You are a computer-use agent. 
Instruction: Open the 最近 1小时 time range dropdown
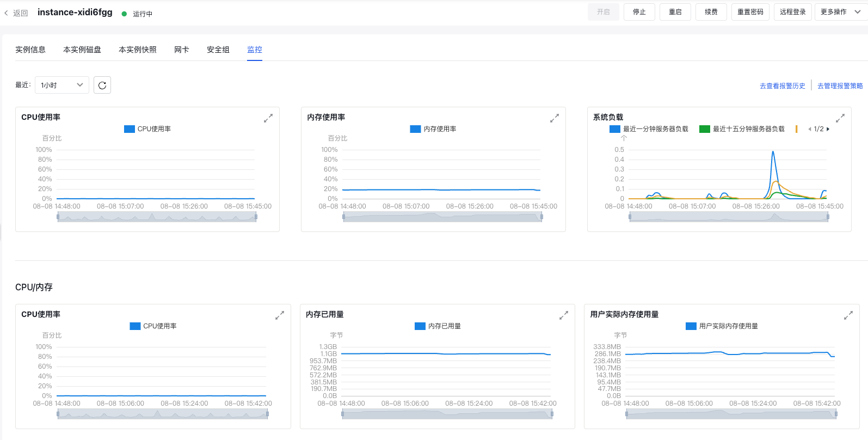(62, 85)
